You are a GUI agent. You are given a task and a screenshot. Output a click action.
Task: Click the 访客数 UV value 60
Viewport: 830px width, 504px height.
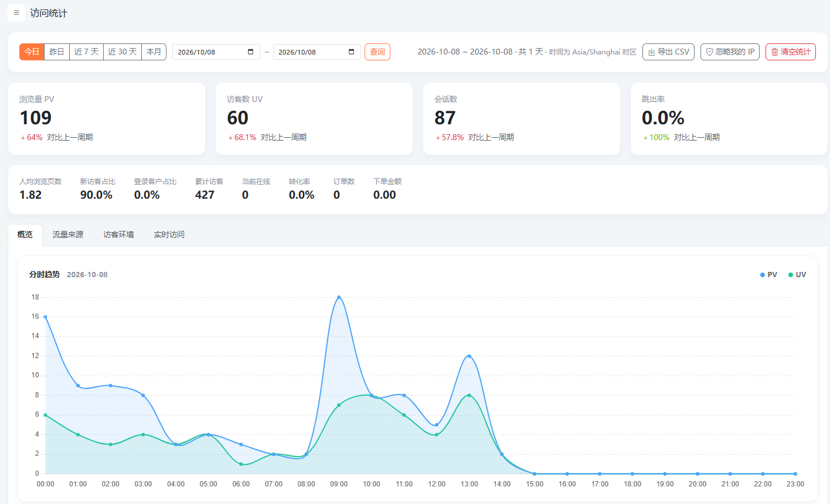(x=238, y=118)
